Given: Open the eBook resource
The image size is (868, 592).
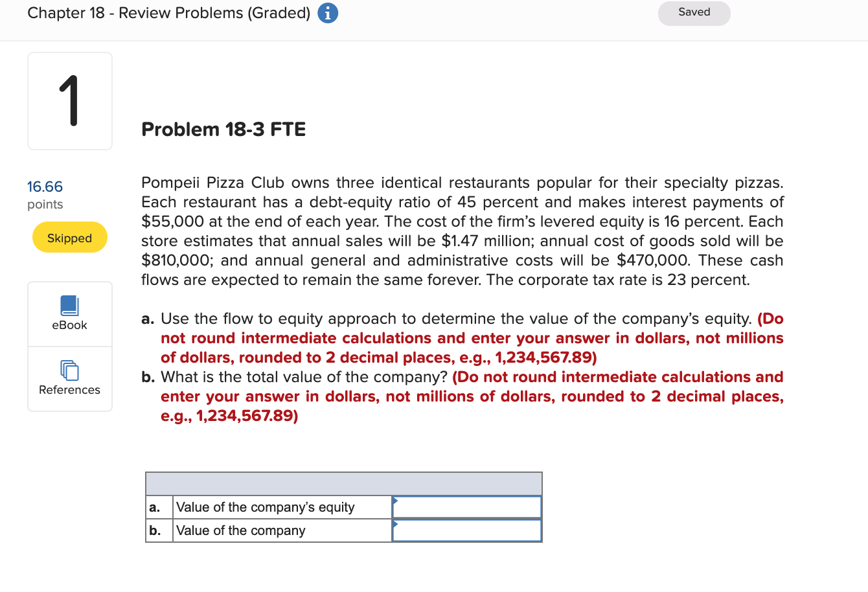Looking at the screenshot, I should 69,313.
